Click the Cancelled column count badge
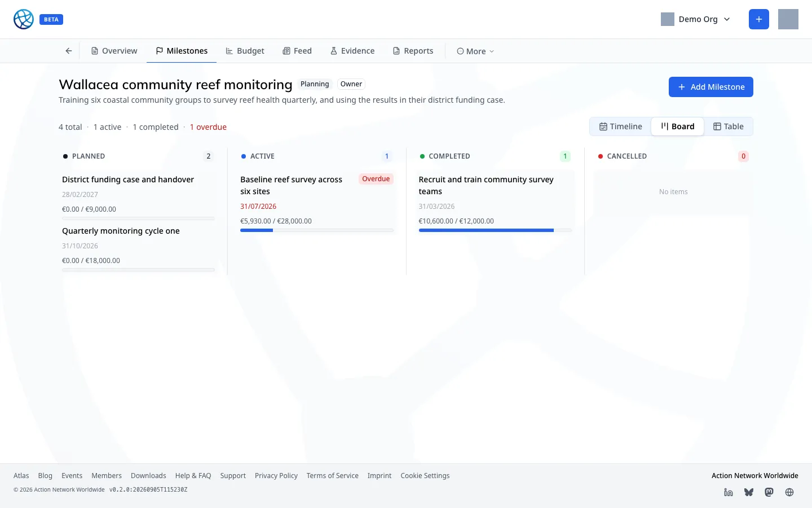The image size is (812, 508). 743,156
